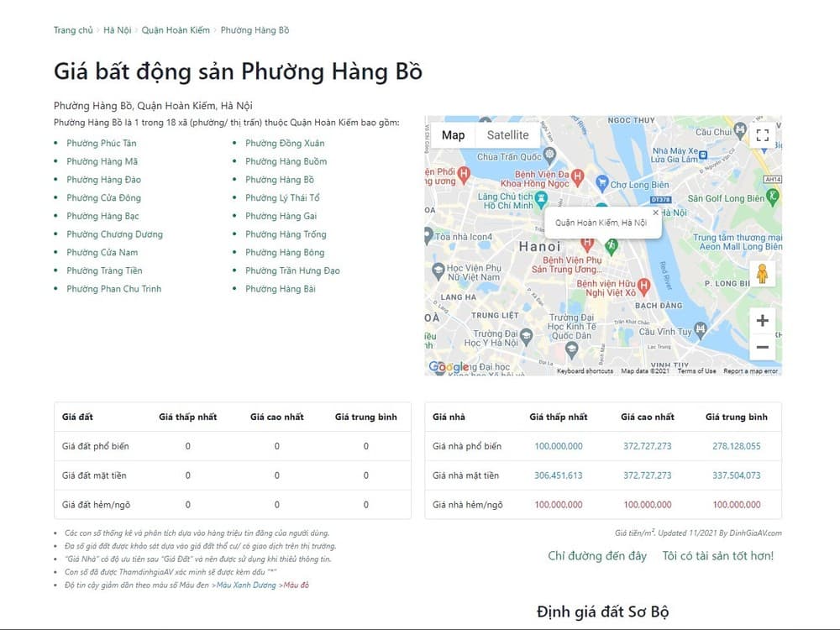
Task: Open Phường Hàng Mã link
Action: 102,161
